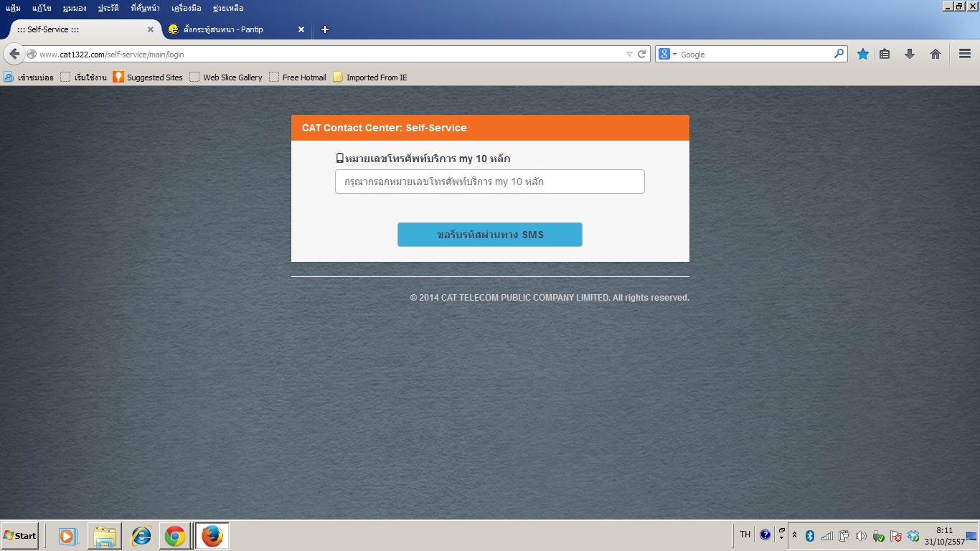Switch to the ตั้งกระทู้สนทนา - Pantip tab
980x551 pixels.
click(237, 29)
